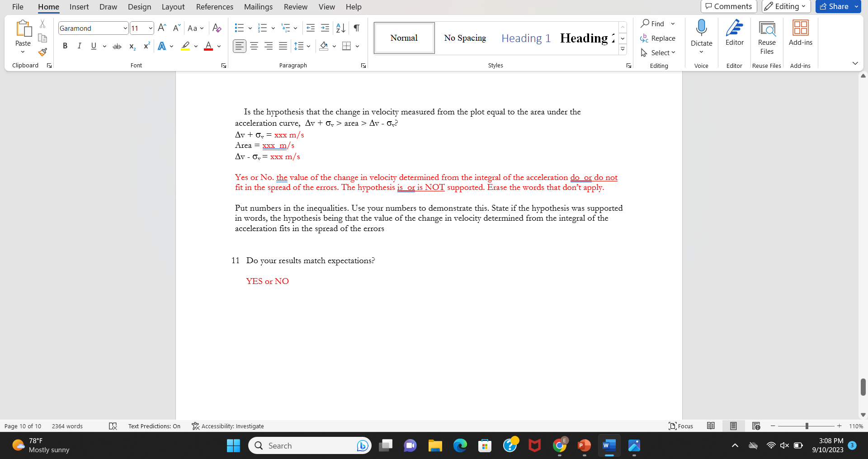The image size is (868, 459).
Task: Align text to the right
Action: [269, 46]
